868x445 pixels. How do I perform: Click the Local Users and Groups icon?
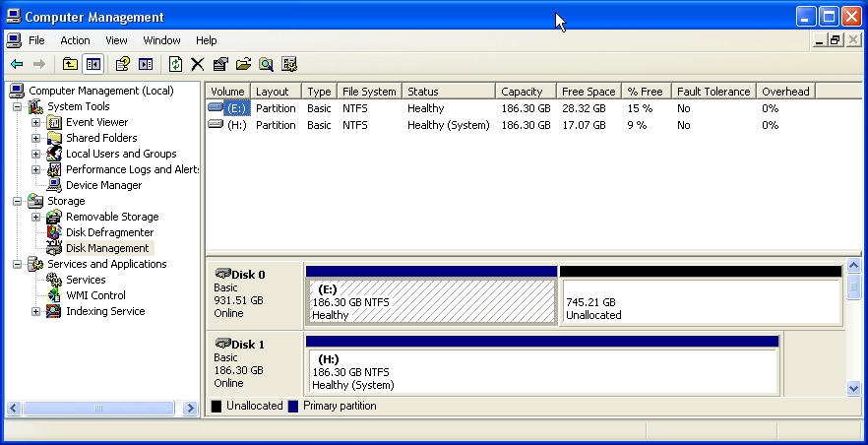(54, 154)
